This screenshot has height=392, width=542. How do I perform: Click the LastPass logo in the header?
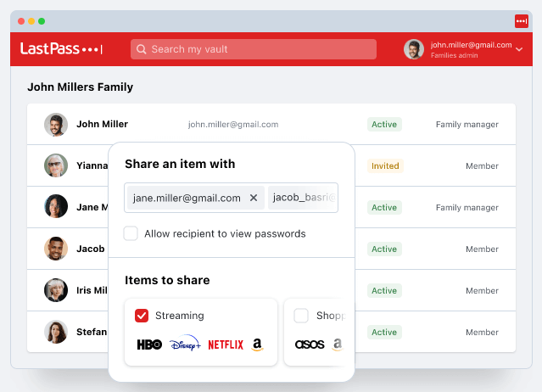click(61, 48)
